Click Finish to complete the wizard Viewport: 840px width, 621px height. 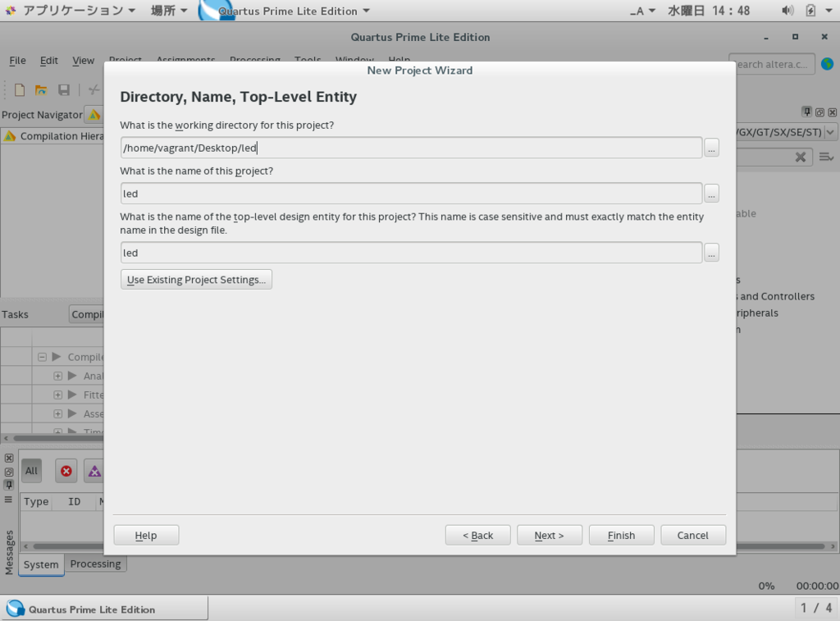[x=622, y=535]
